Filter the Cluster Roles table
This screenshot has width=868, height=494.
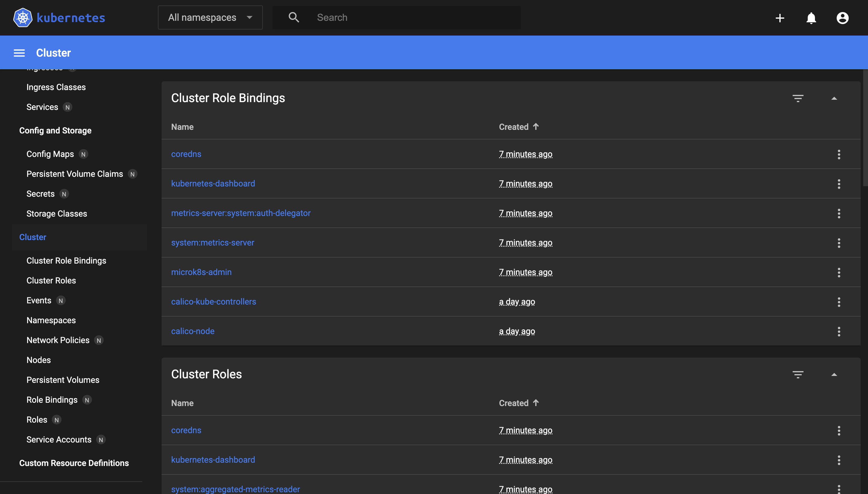(x=798, y=375)
